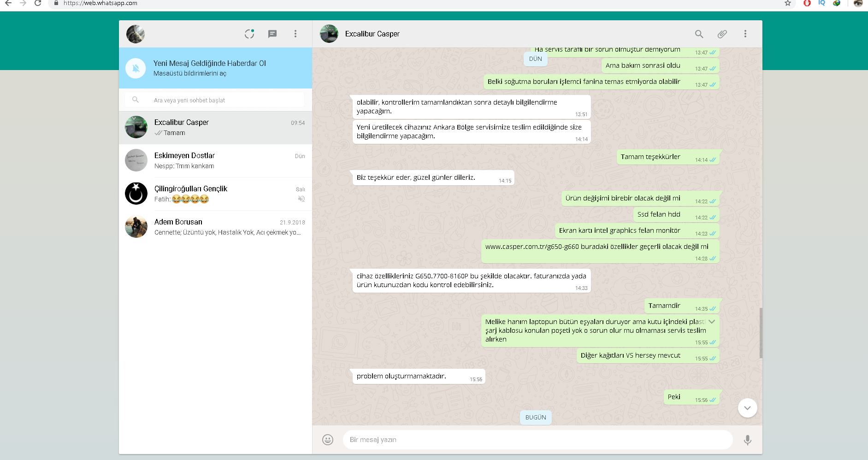Click the search magnifier in chat list

click(136, 100)
